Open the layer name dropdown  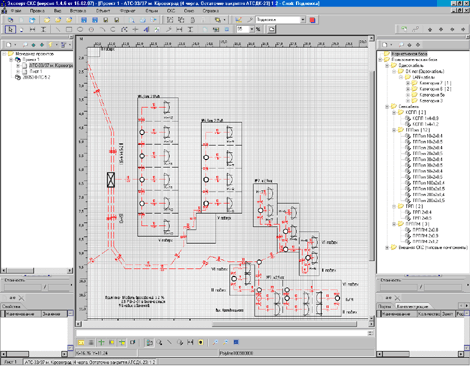point(303,20)
